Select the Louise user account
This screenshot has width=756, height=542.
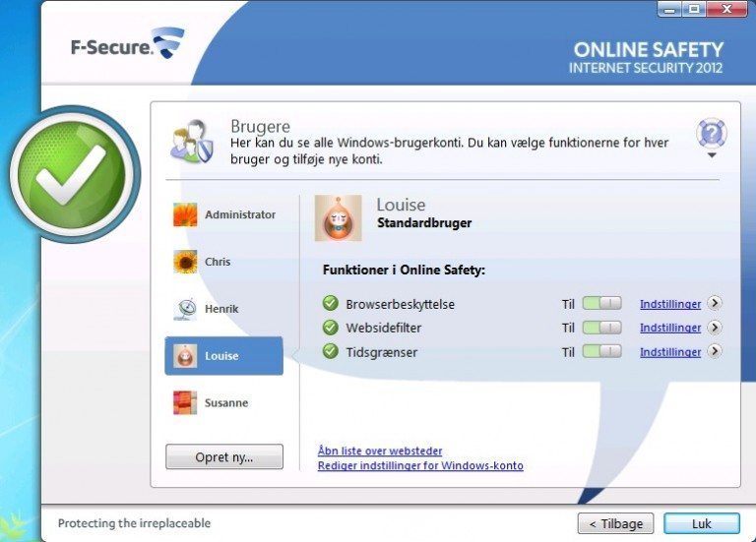tap(224, 356)
